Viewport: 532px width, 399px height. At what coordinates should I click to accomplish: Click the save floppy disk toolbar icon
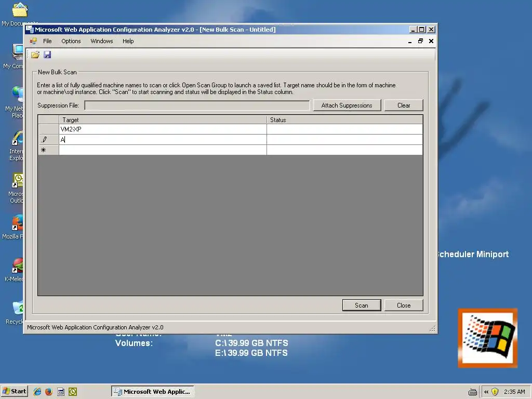coord(47,55)
